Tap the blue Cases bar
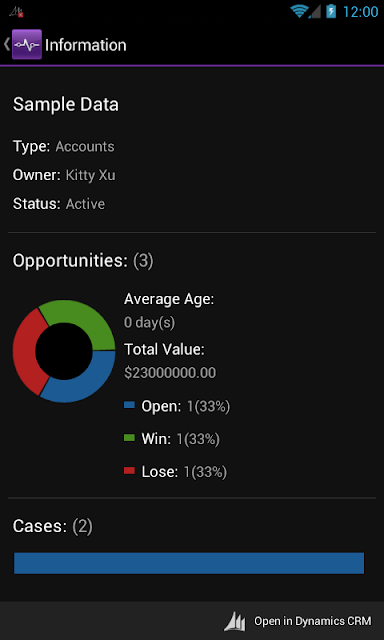The width and height of the screenshot is (384, 640). [189, 563]
